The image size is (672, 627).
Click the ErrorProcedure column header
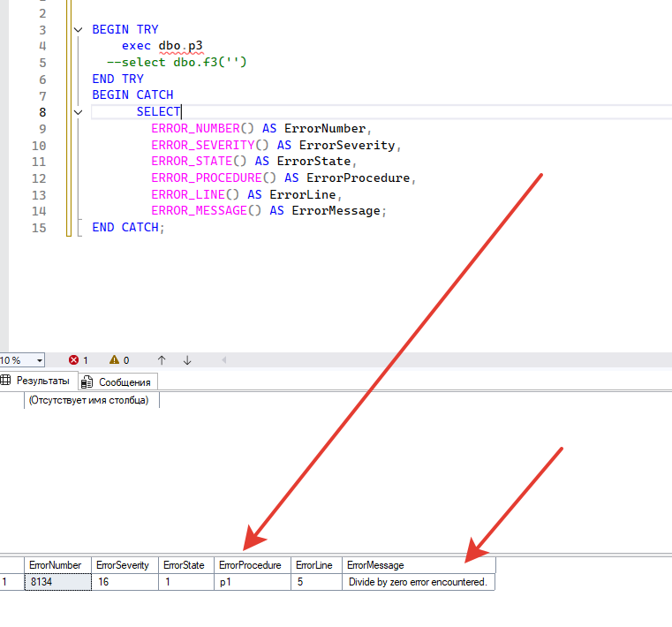250,565
